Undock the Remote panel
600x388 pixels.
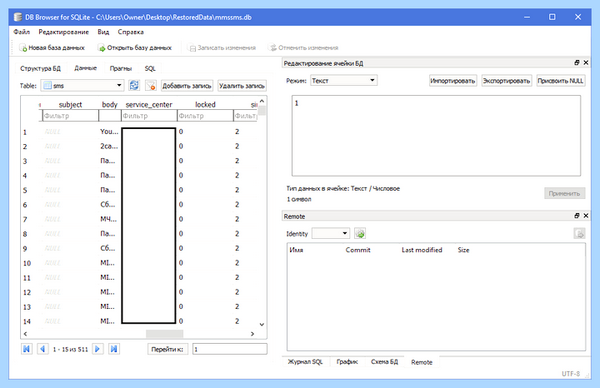pyautogui.click(x=577, y=216)
